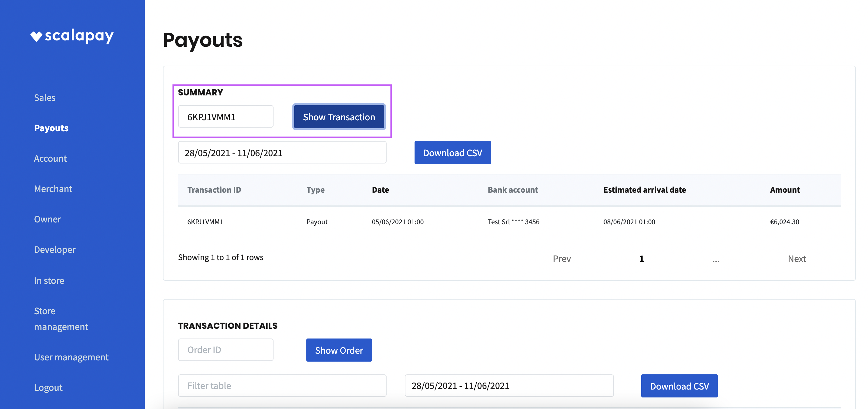The image size is (868, 409).
Task: Click the transaction ID input field
Action: pyautogui.click(x=226, y=117)
